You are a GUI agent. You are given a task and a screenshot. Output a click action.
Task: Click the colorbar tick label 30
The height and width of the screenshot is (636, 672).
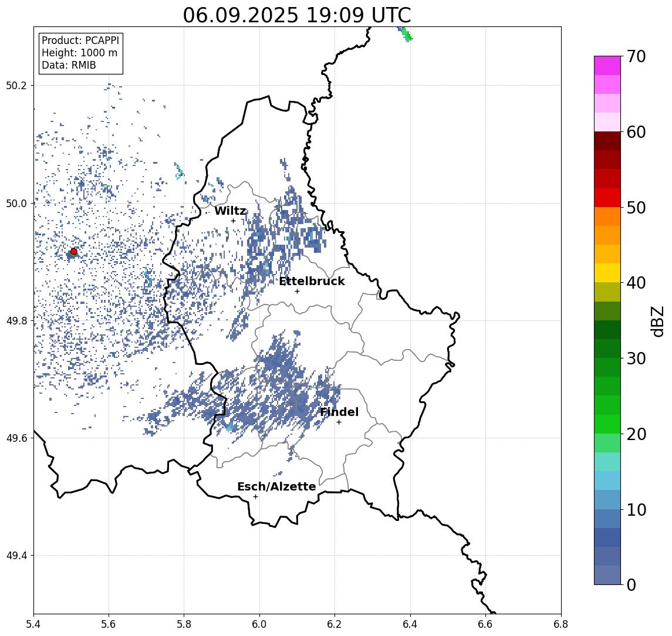[636, 358]
